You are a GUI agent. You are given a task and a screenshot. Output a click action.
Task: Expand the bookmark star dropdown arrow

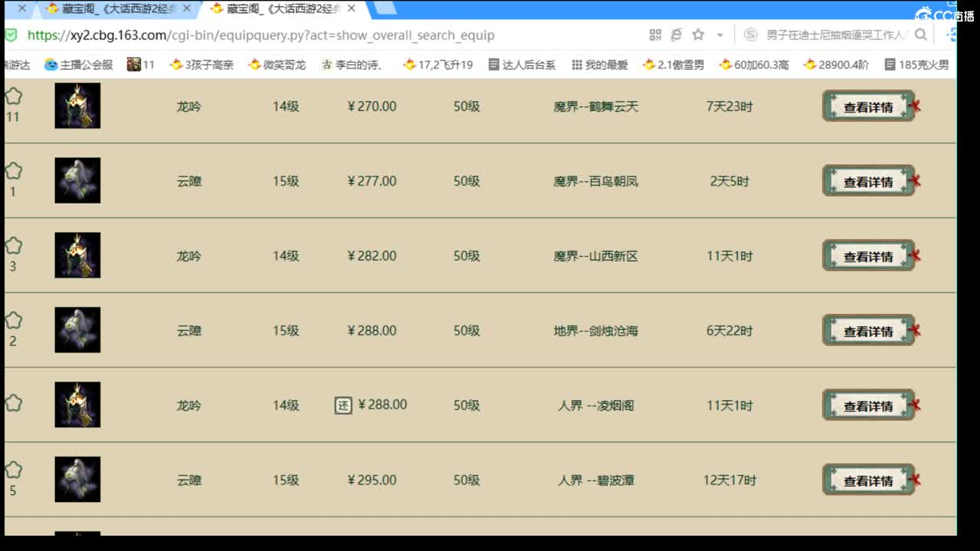point(720,35)
